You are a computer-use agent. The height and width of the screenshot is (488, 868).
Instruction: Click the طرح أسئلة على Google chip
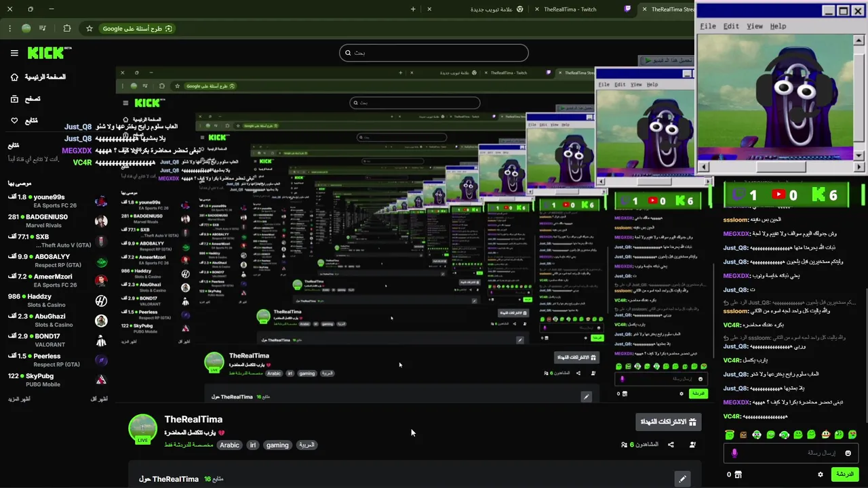click(x=138, y=28)
